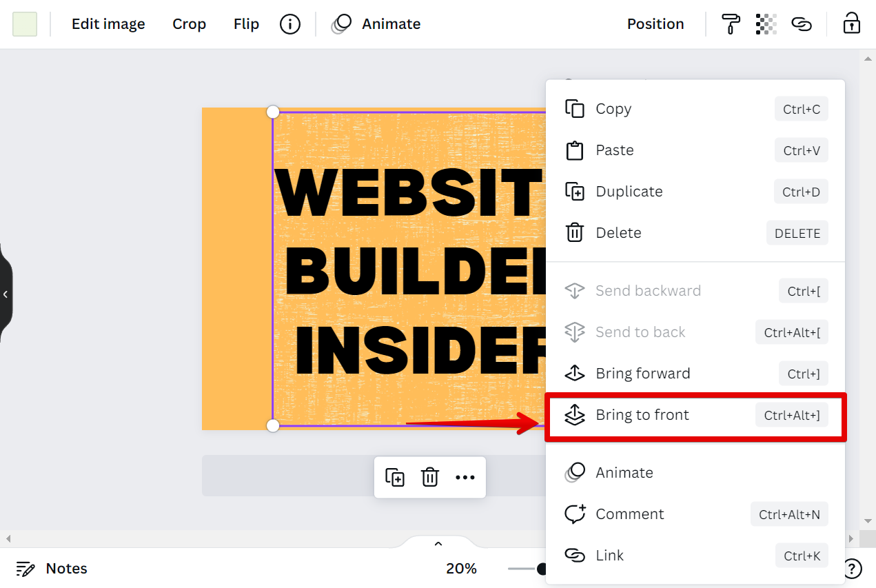The image size is (876, 588).
Task: Click the trash icon below canvas
Action: (430, 477)
